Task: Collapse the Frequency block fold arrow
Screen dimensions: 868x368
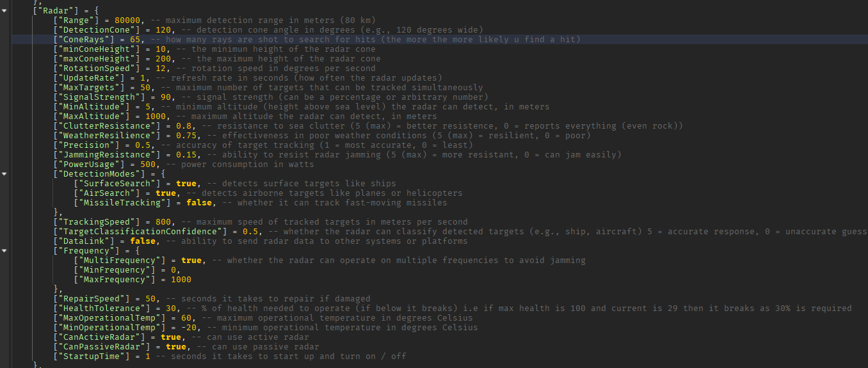Action: tap(4, 250)
